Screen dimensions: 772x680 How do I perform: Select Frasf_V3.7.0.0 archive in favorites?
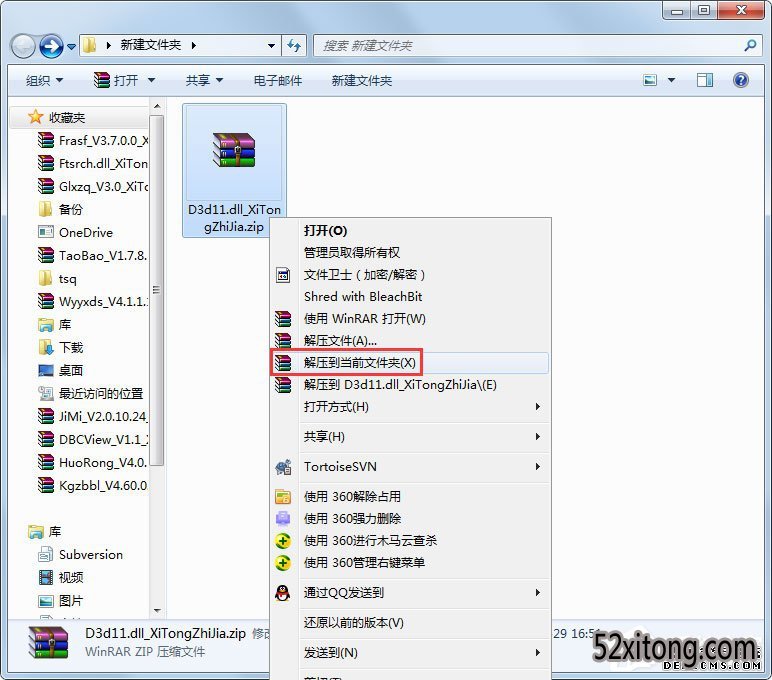(x=93, y=140)
